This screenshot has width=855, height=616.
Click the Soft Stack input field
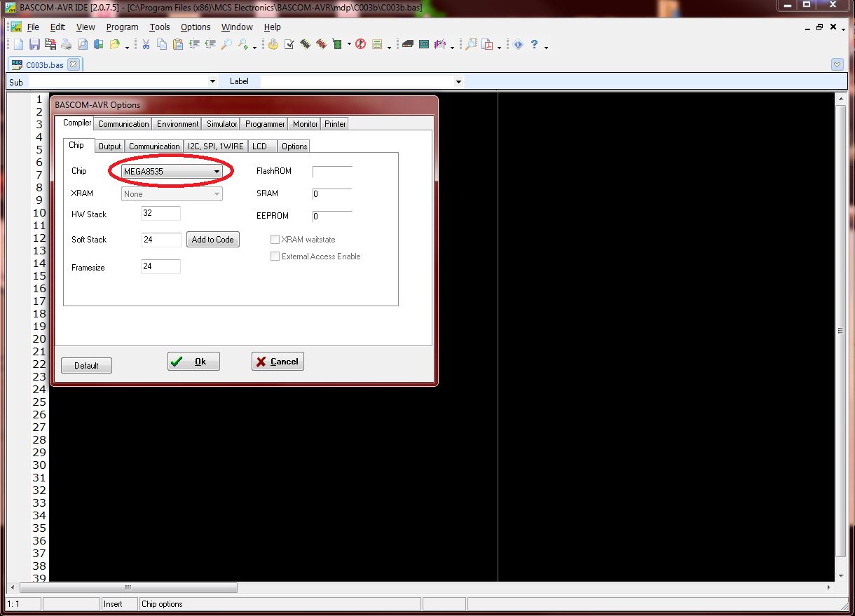point(161,240)
